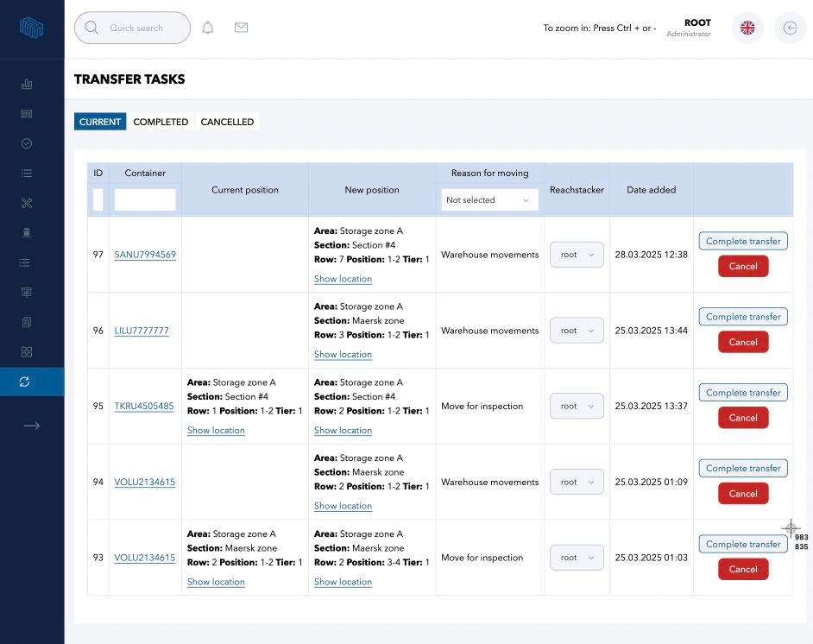Show new position location for task 93
Image resolution: width=813 pixels, height=644 pixels.
[343, 582]
